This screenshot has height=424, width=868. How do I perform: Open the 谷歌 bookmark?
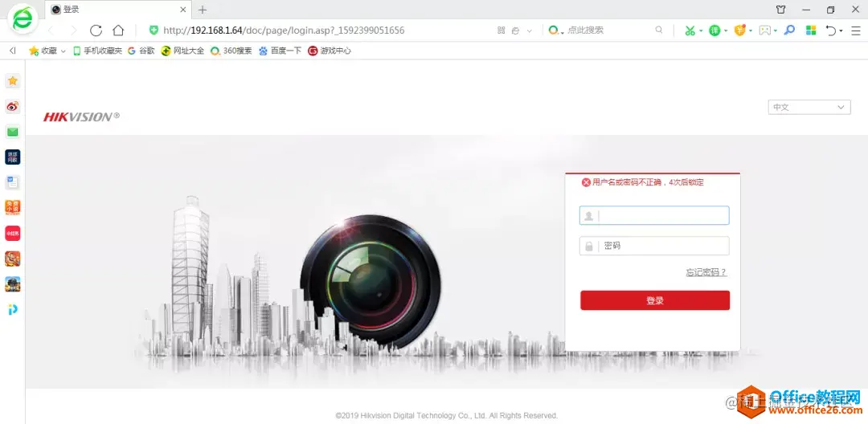click(141, 51)
